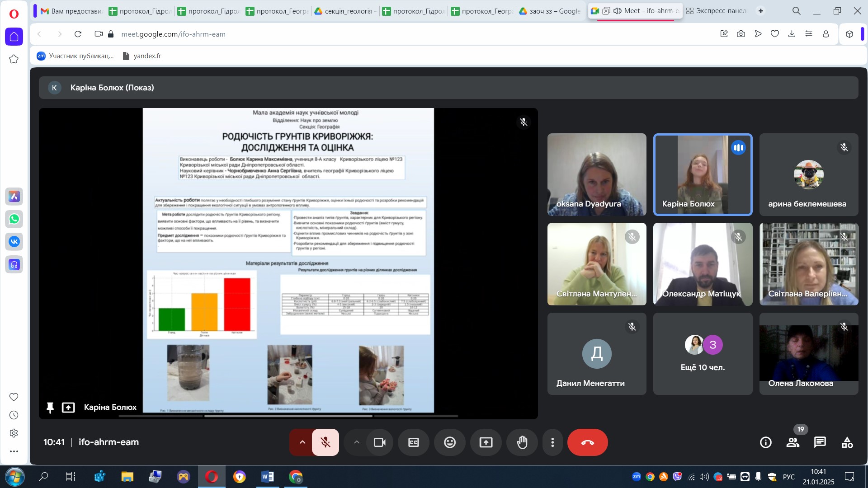Screen dimensions: 868x488
Task: Open Участник публикац... bookmark
Action: point(75,56)
